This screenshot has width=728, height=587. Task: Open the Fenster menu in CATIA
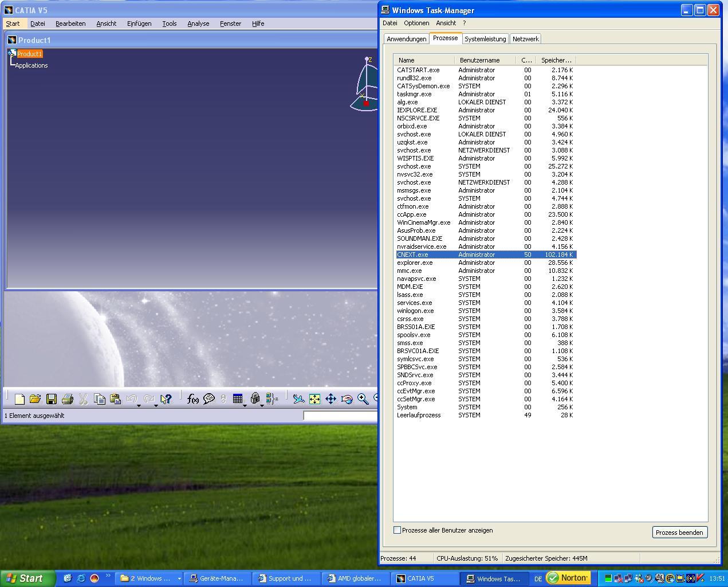click(x=230, y=24)
